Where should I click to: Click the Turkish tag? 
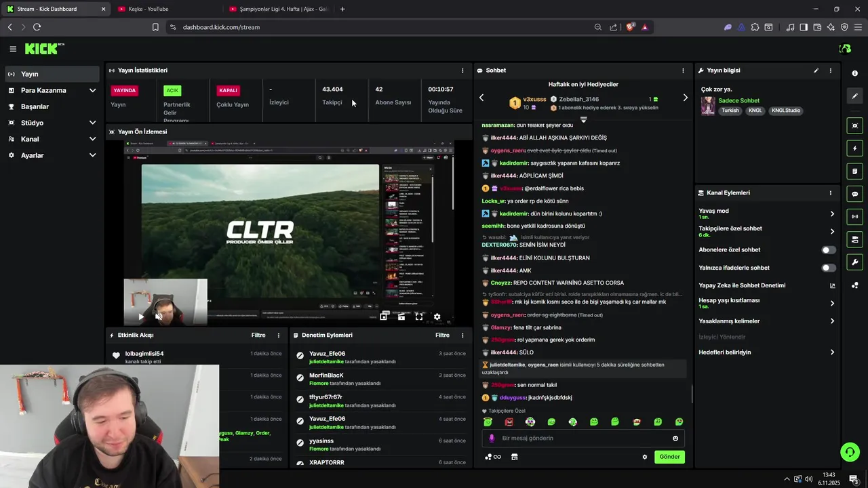point(730,110)
